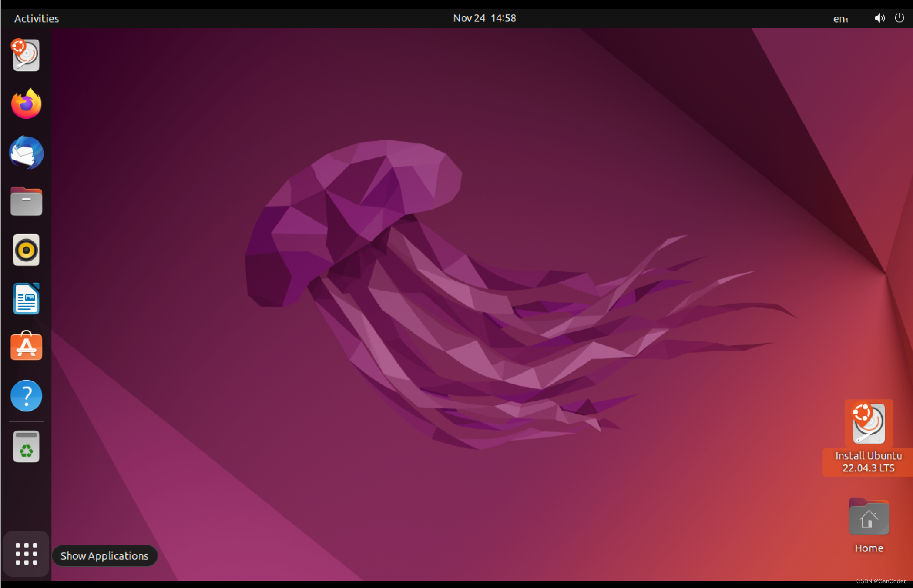Click the Show Applications grid button
This screenshot has height=588, width=913.
click(26, 554)
